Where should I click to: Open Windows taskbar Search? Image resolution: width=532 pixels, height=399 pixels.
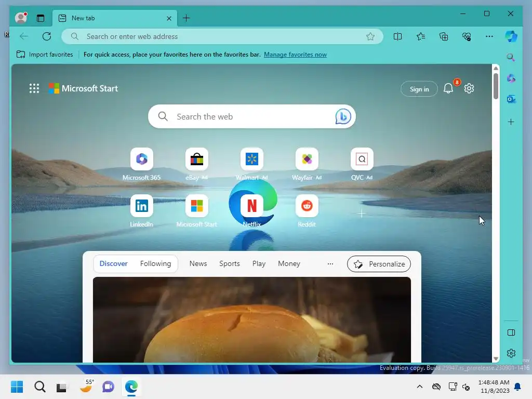39,387
